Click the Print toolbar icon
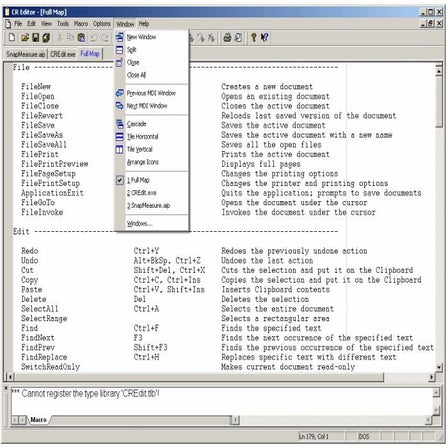 click(227, 38)
